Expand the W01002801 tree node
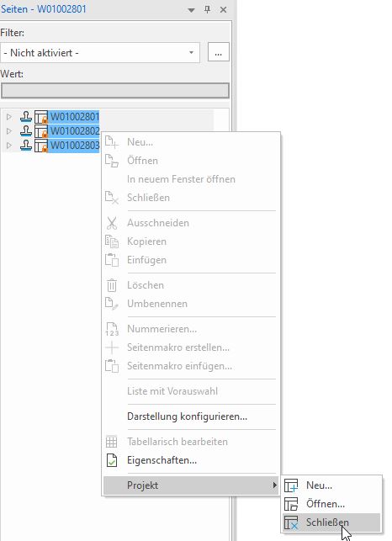 tap(9, 117)
